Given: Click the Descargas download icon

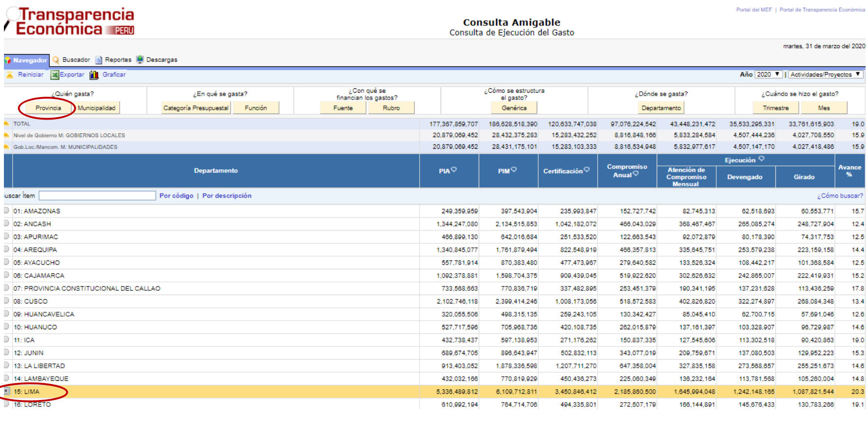Looking at the screenshot, I should 140,60.
